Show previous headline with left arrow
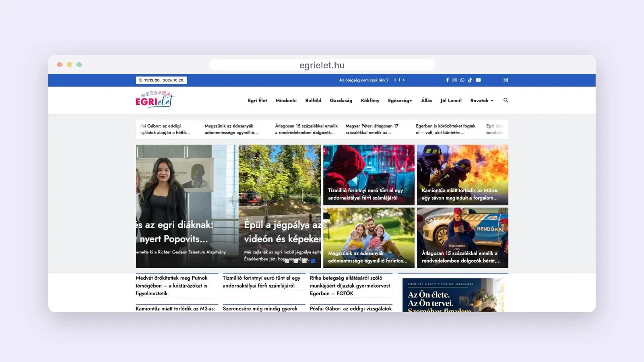The image size is (644, 362). pos(395,80)
